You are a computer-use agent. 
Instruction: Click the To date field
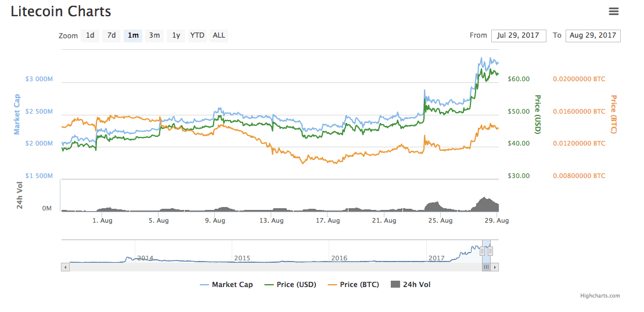click(x=593, y=35)
